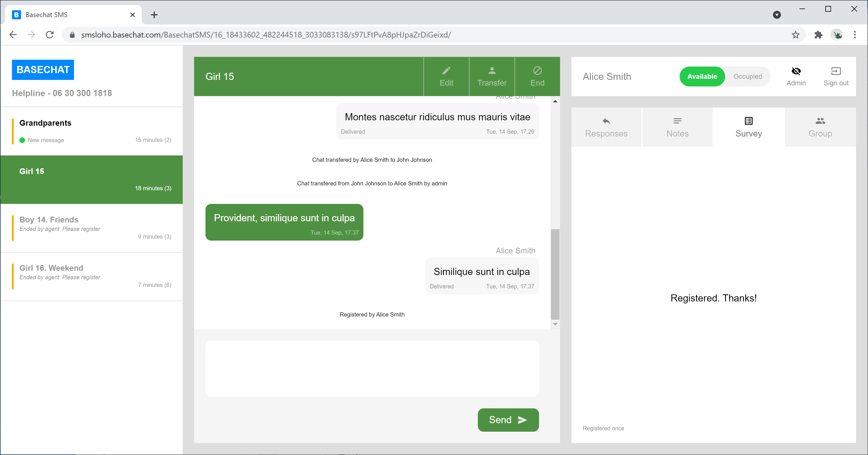Open the Responses reply-arrow tab
This screenshot has height=455, width=868.
606,121
